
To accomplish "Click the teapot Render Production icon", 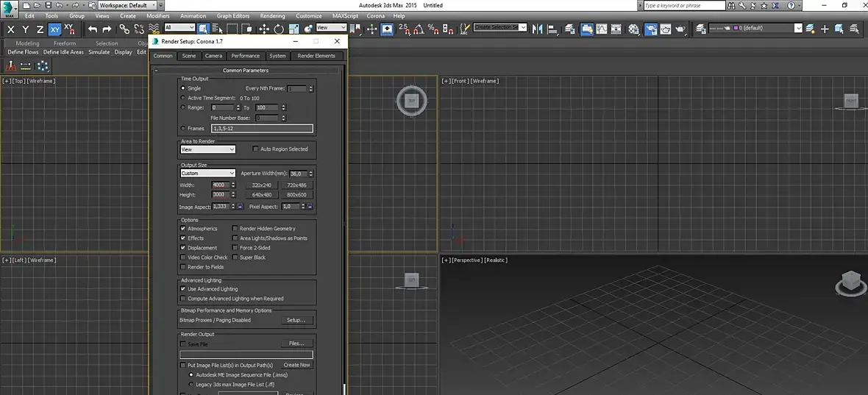I will (x=680, y=29).
